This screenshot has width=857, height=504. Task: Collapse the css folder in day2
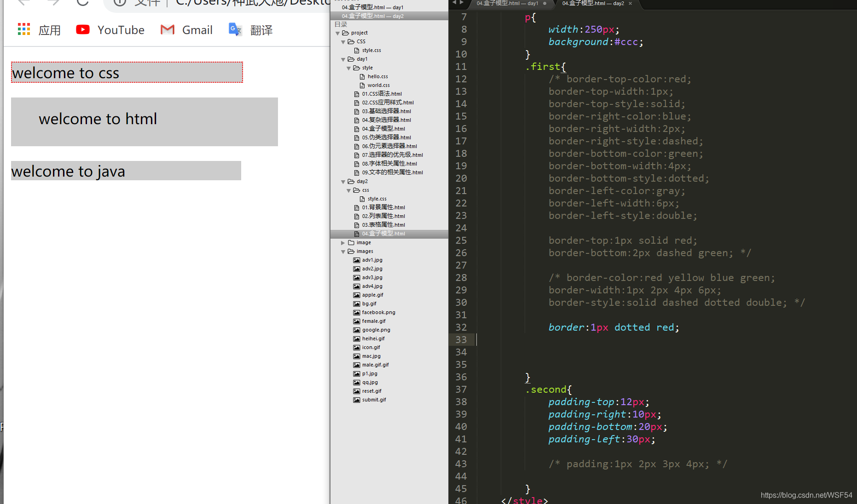pos(349,190)
